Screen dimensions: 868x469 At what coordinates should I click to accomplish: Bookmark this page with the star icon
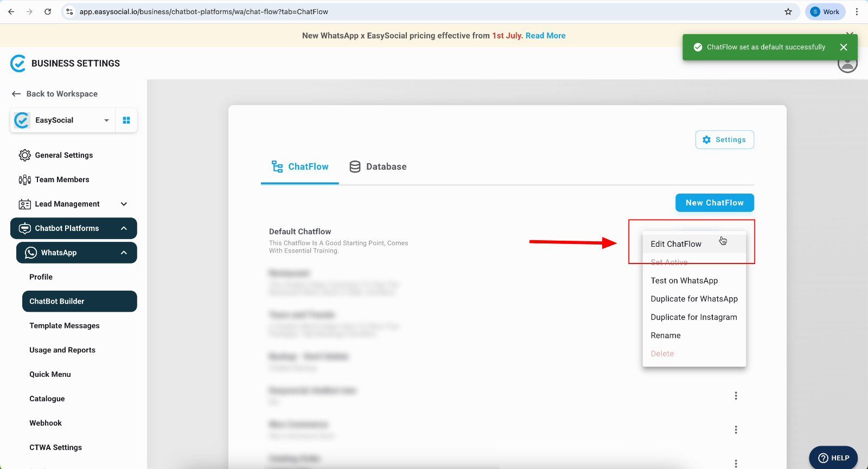click(788, 11)
